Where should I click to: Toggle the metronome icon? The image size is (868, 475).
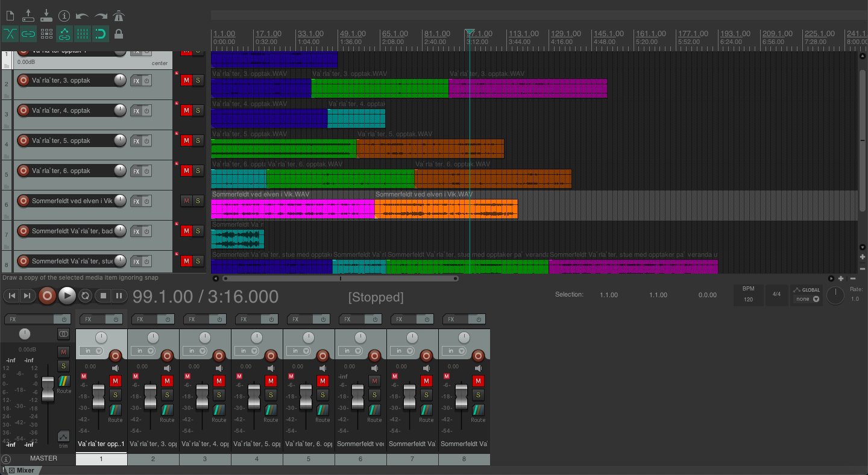tap(119, 16)
